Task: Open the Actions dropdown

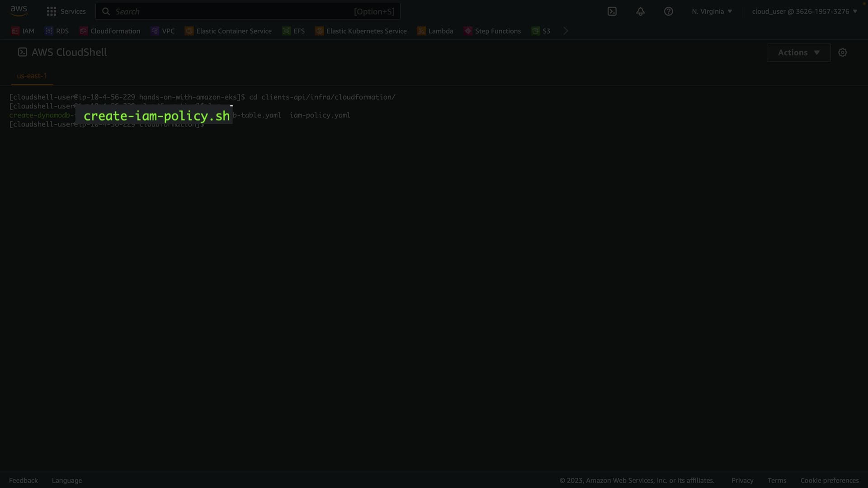Action: point(798,52)
